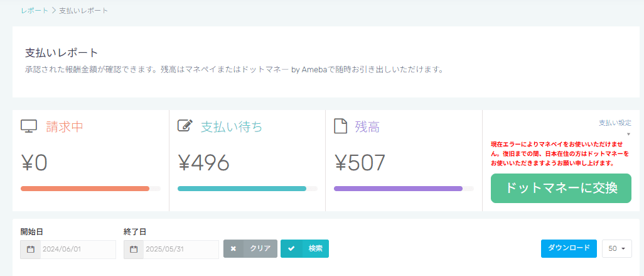Click the X icon on the クリア button

click(x=233, y=249)
